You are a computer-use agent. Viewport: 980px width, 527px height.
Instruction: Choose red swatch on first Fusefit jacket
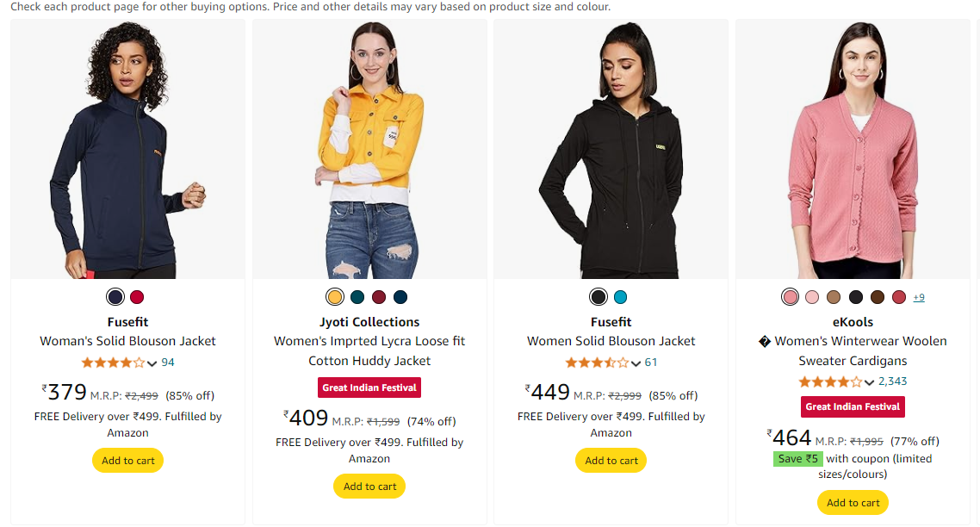tap(137, 297)
